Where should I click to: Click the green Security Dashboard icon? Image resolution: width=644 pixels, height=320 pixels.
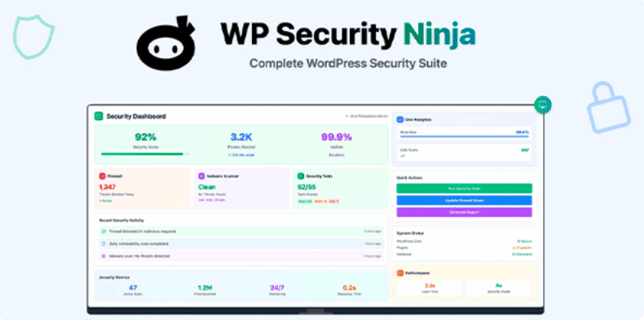(x=99, y=117)
